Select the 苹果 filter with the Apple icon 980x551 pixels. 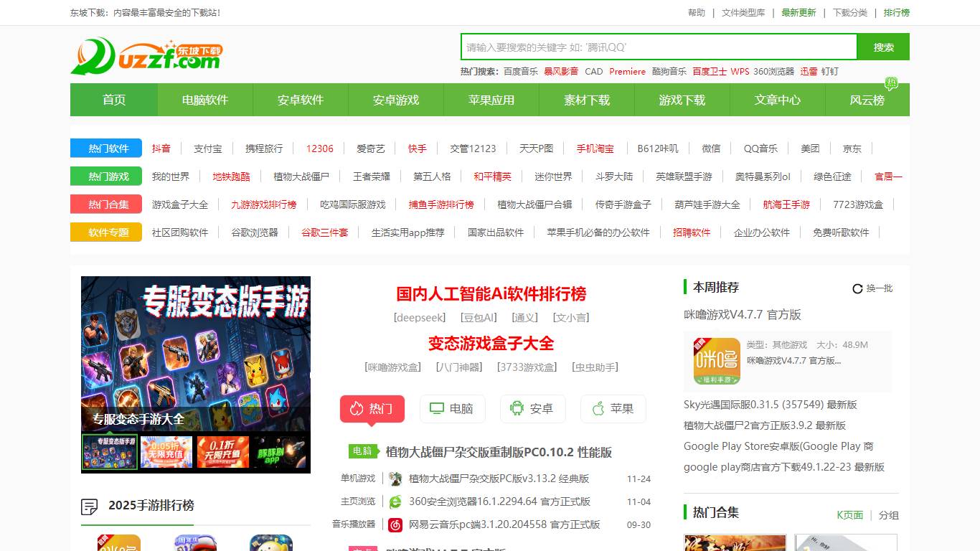pos(613,408)
